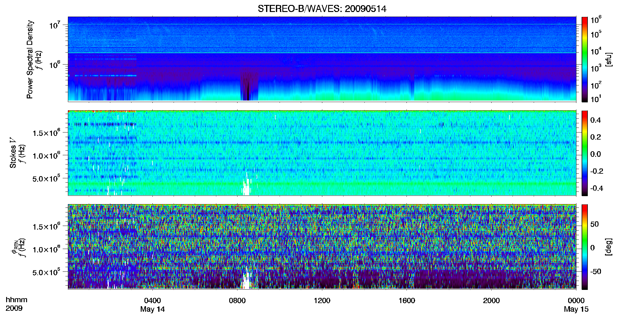The height and width of the screenshot is (332, 644).
Task: Click the hhmm axis legend text
Action: click(17, 300)
